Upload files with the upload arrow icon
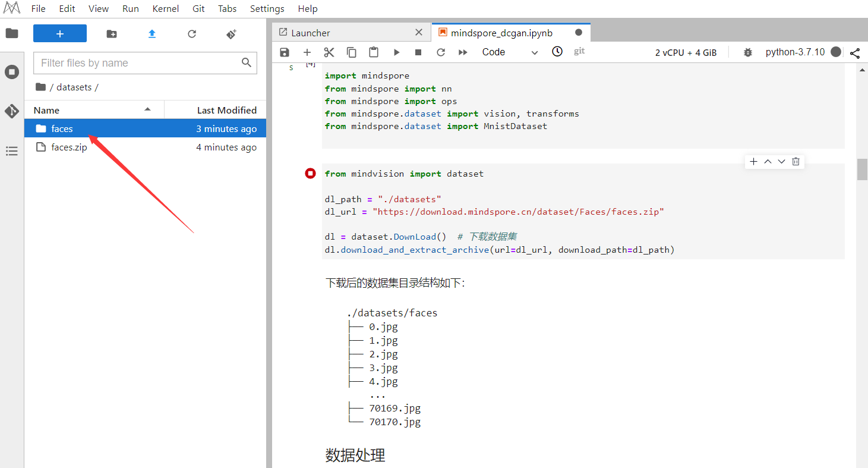 152,34
